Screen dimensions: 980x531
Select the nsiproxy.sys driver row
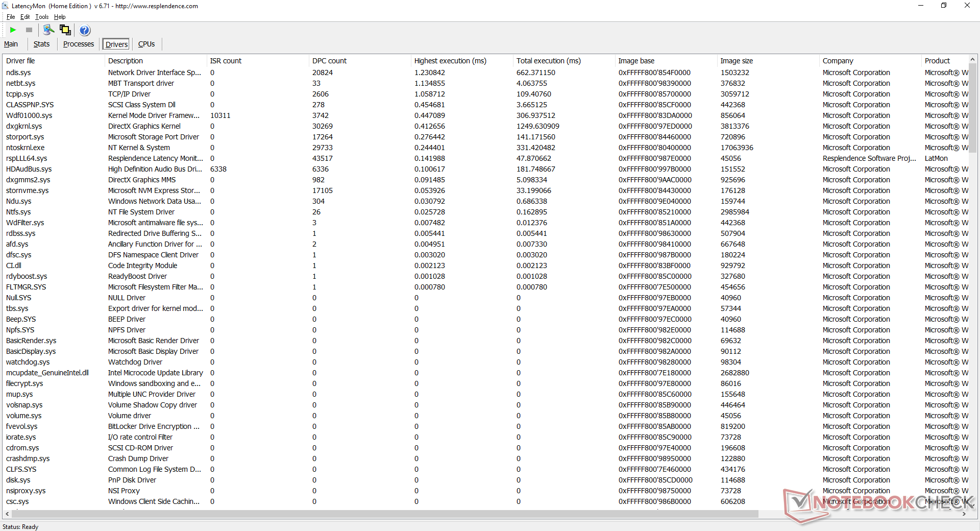tap(485, 491)
